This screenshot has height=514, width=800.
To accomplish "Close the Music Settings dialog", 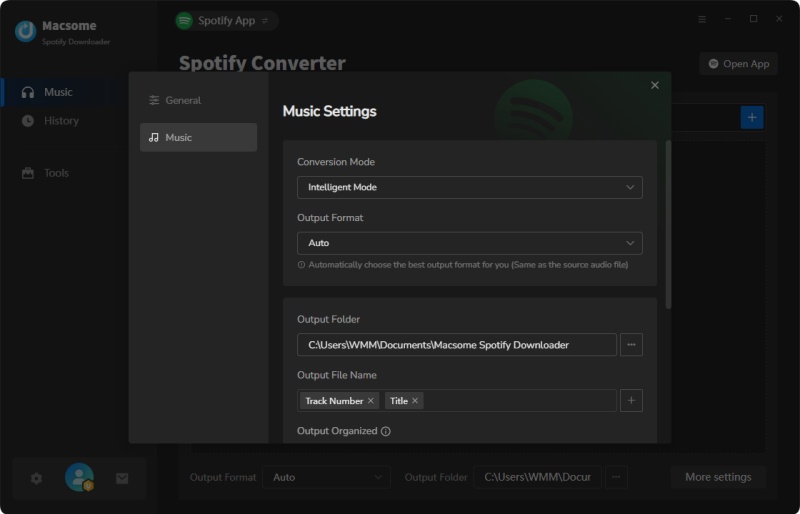I will point(655,85).
